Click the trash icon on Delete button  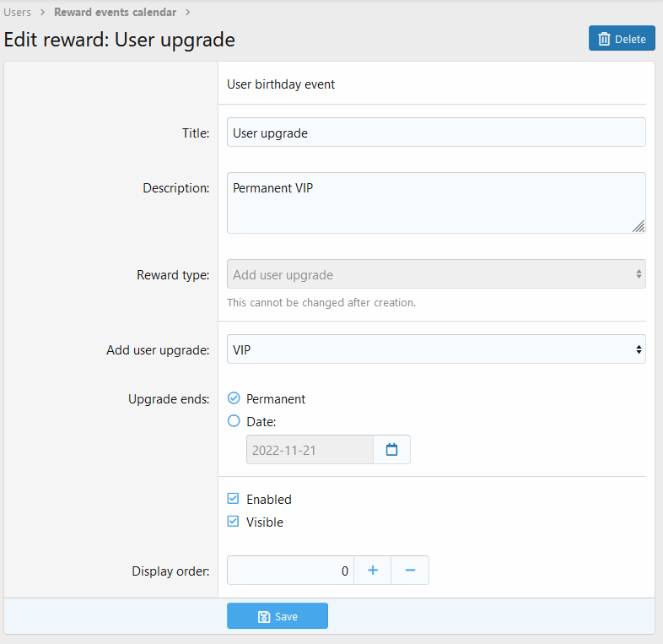point(604,39)
